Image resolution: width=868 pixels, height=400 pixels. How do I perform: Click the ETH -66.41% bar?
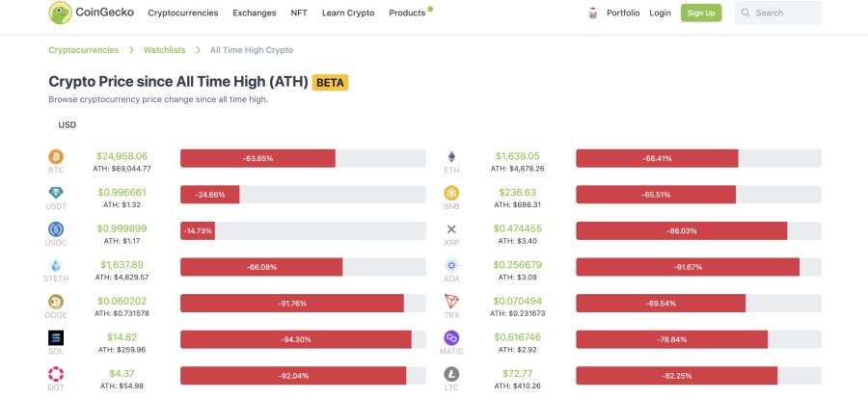tap(698, 158)
